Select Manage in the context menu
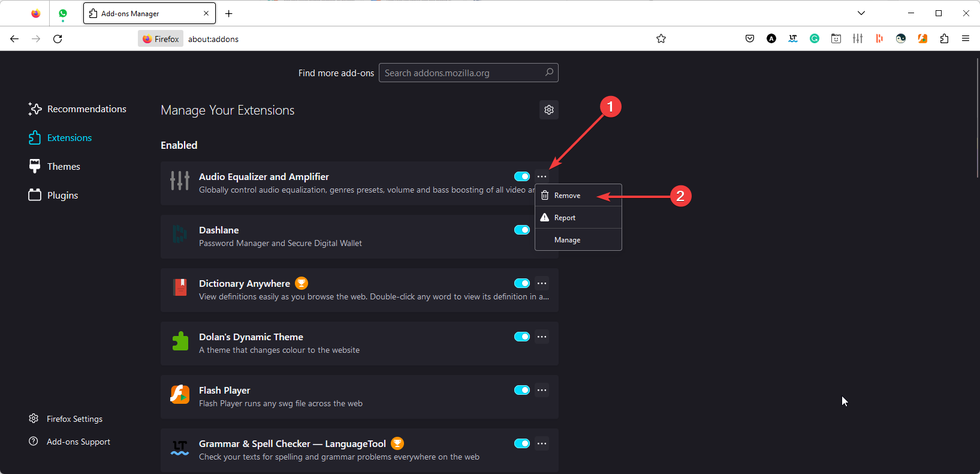 pyautogui.click(x=578, y=239)
